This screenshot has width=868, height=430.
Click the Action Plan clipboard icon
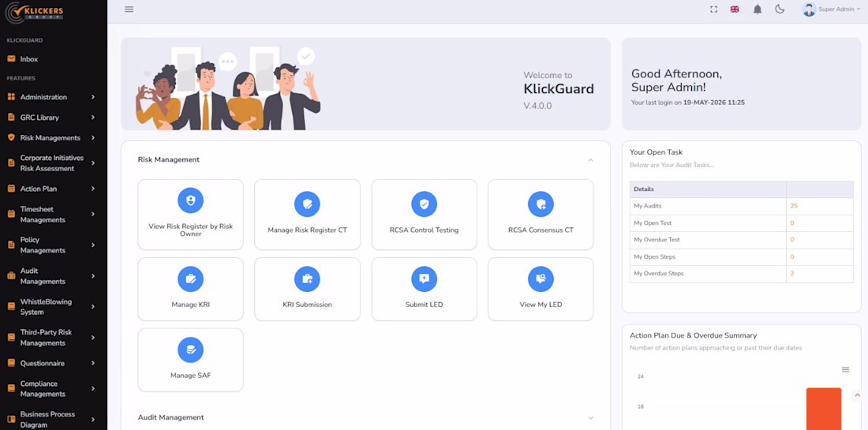(x=11, y=189)
